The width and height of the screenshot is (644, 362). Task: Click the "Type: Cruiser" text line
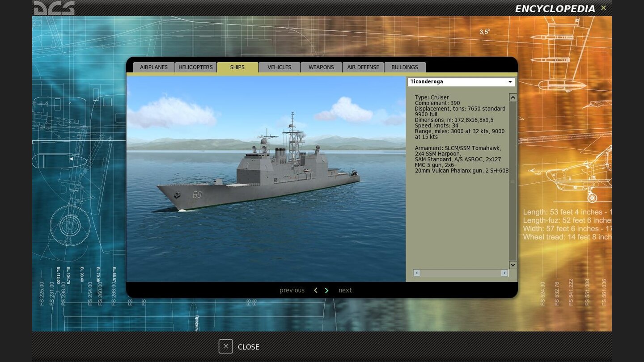click(432, 97)
